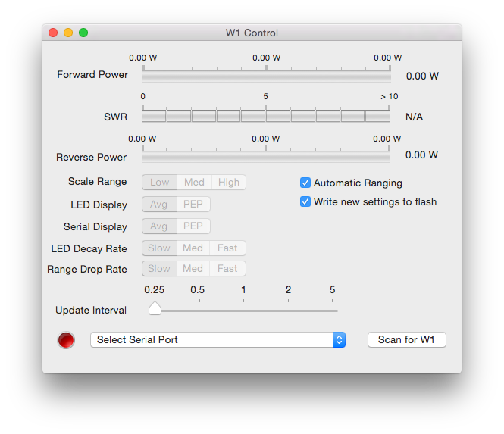Image resolution: width=504 pixels, height=434 pixels.
Task: Click the W1 Control window title
Action: pyautogui.click(x=252, y=33)
